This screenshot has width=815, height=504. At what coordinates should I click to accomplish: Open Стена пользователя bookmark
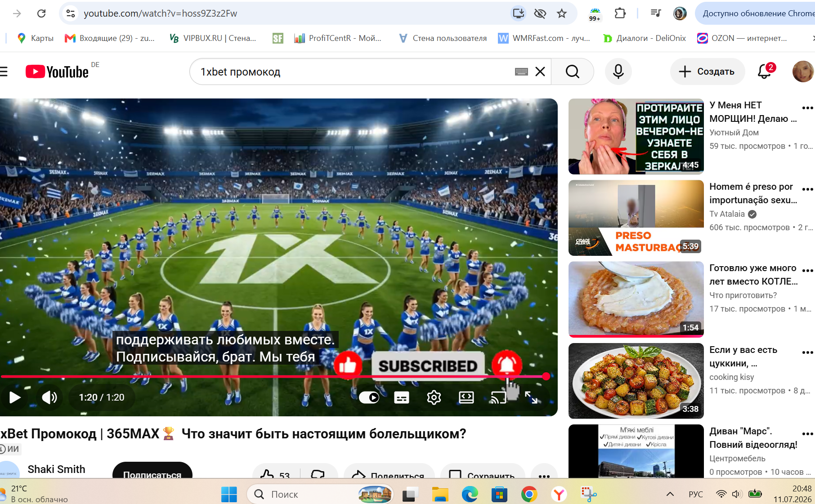[443, 38]
